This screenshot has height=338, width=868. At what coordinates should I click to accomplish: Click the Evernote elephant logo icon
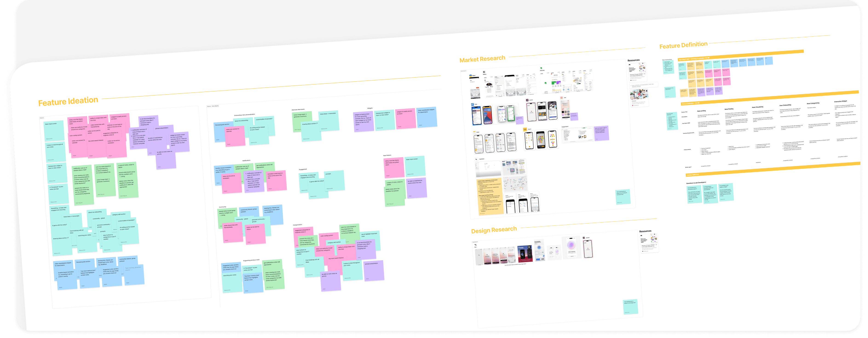(x=541, y=68)
